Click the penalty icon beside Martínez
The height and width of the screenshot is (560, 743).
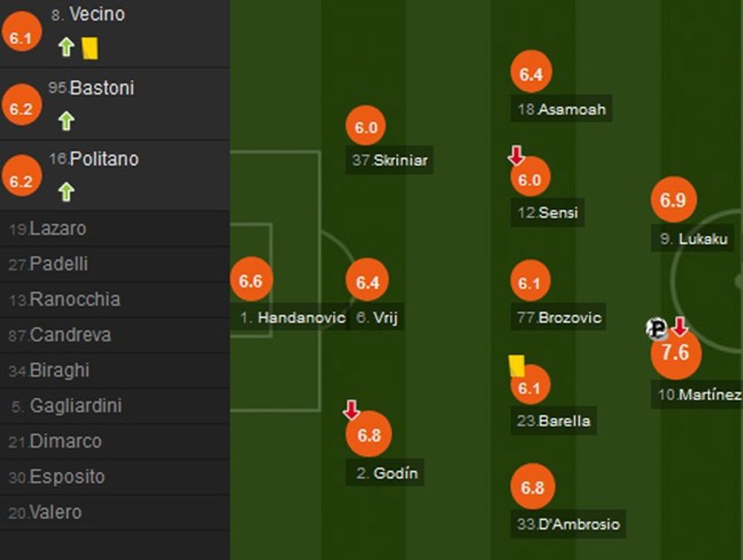(657, 329)
